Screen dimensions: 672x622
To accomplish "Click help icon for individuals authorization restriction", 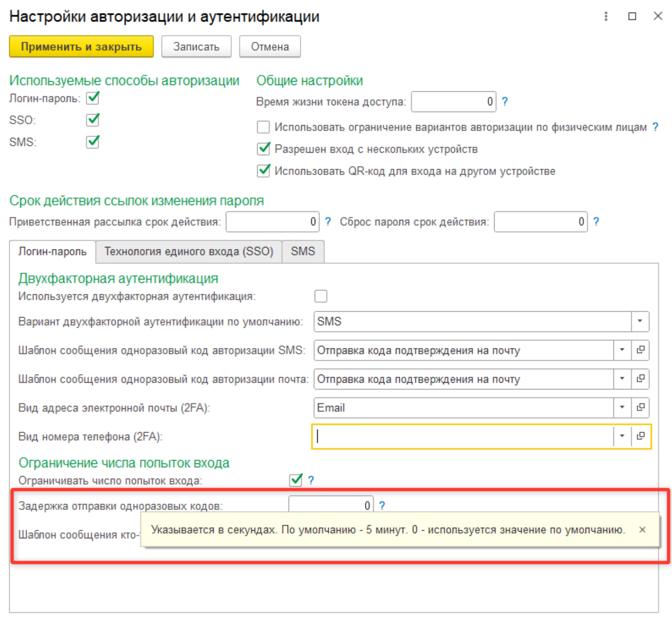I will point(655,127).
